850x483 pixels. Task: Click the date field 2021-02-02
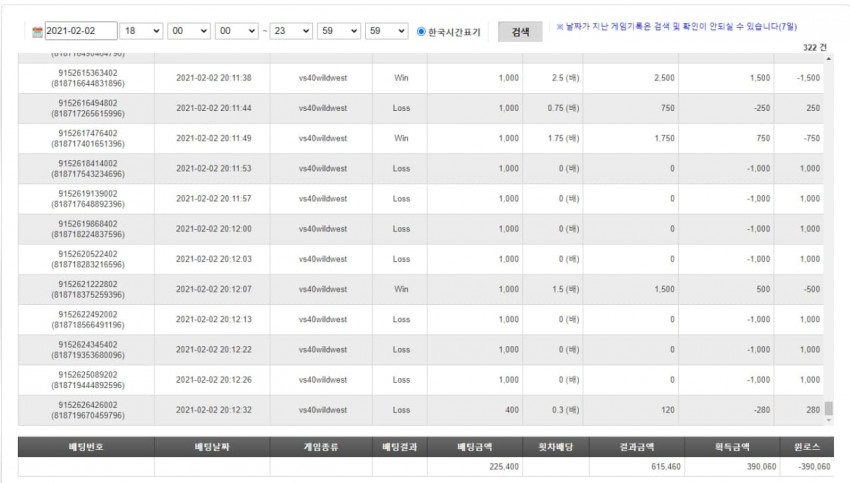[x=81, y=31]
